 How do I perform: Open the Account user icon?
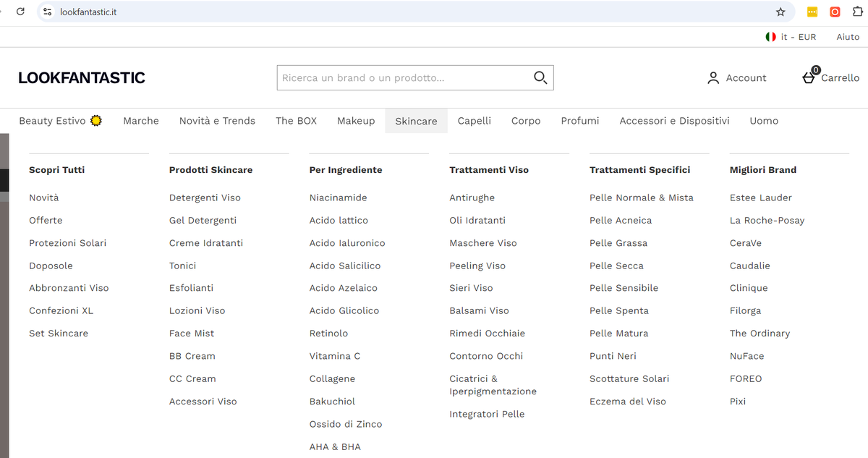click(x=713, y=78)
